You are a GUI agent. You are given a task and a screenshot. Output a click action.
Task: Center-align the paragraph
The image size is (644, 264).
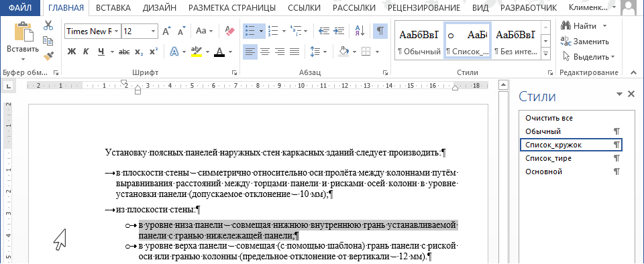265,52
